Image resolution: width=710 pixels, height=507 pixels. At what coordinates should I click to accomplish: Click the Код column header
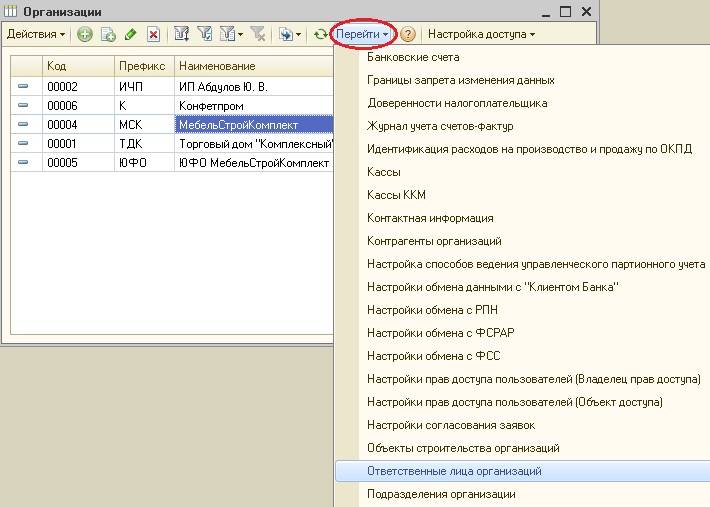pyautogui.click(x=78, y=66)
